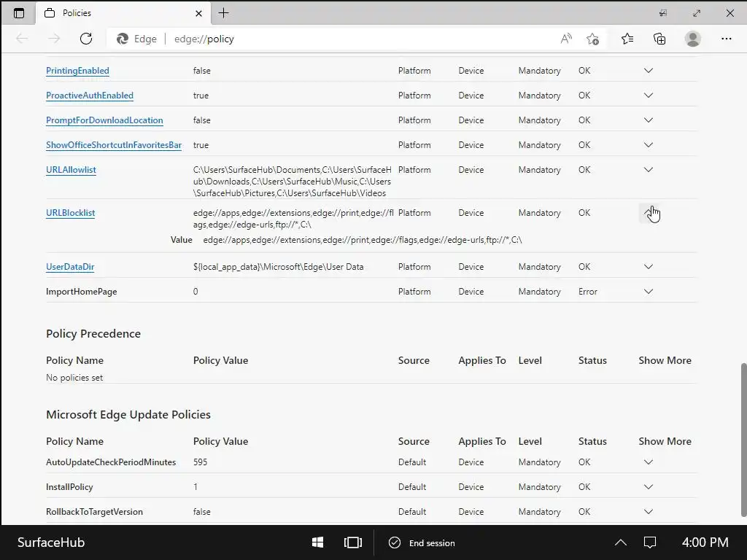The width and height of the screenshot is (747, 560).
Task: Go forward to next page
Action: pos(54,39)
